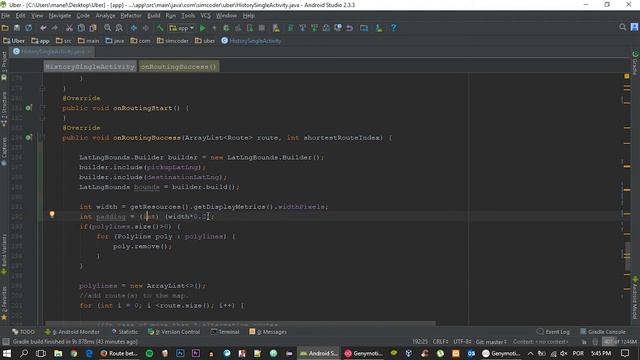Open the File menu
This screenshot has height=360, width=640.
click(5, 16)
